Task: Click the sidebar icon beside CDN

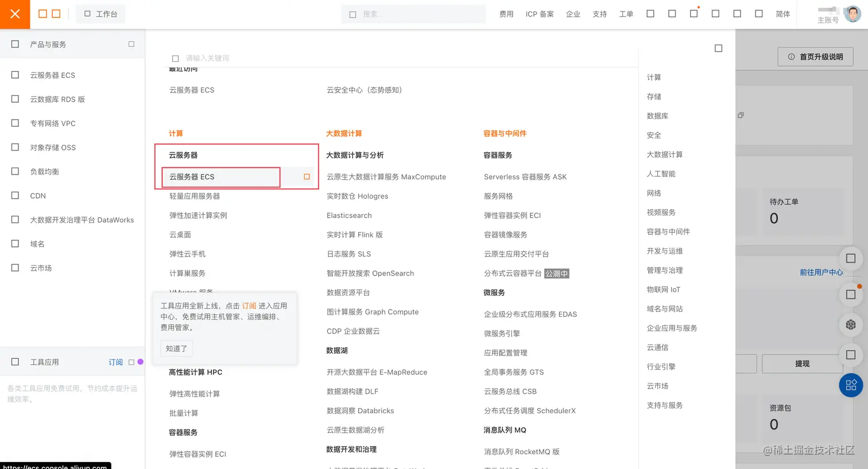Action: point(15,196)
